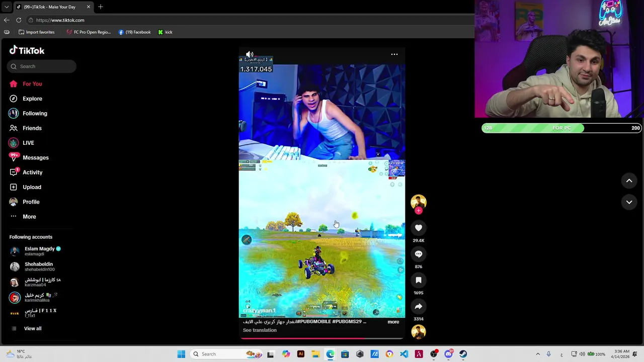This screenshot has height=362, width=644.
Task: Click the crazy.yman.1 username on video
Action: coord(259,311)
